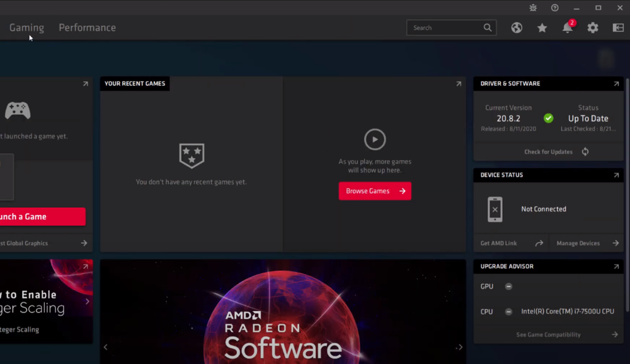Expand the Upgrade Advisor panel

616,266
